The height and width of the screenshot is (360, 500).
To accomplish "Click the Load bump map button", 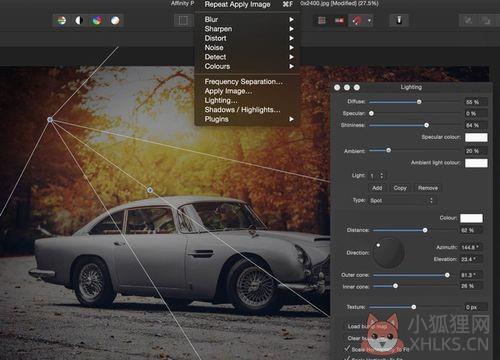I will [x=367, y=326].
